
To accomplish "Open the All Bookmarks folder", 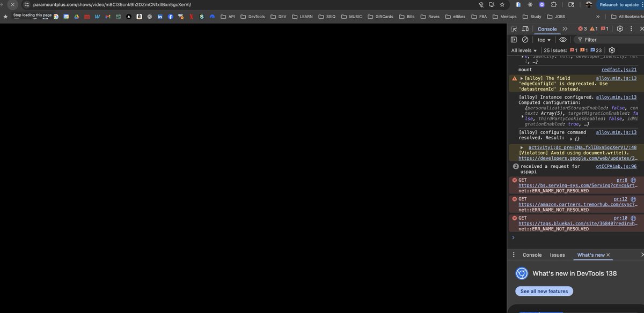I will [627, 17].
